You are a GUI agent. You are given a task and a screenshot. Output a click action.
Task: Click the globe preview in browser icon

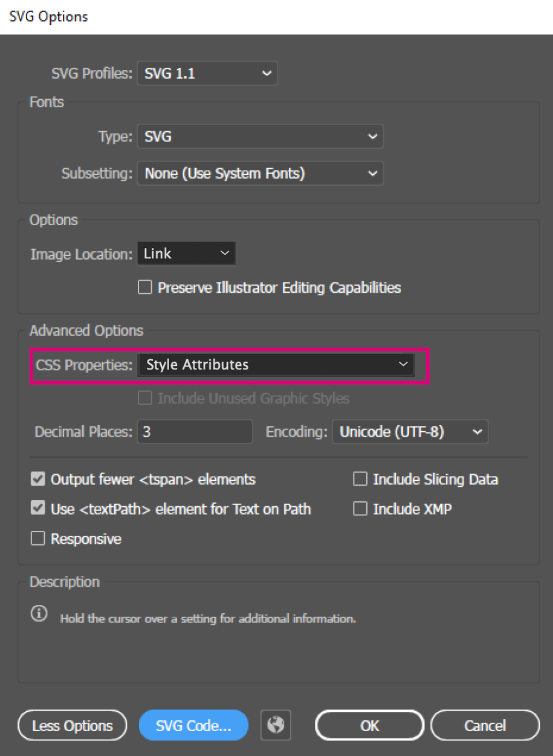point(276,725)
